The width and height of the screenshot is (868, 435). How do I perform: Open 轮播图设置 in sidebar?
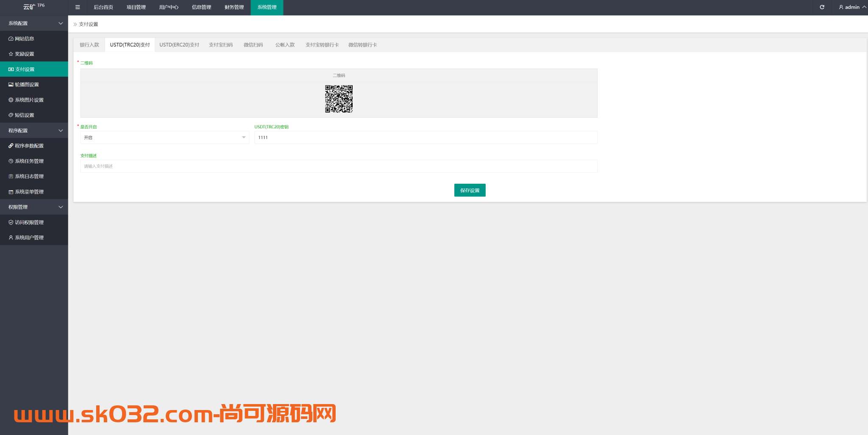[34, 84]
